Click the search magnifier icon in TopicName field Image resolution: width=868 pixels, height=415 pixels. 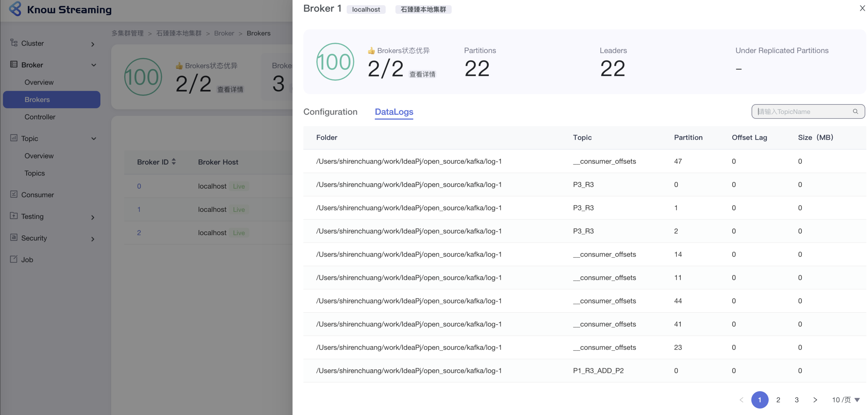click(x=855, y=112)
